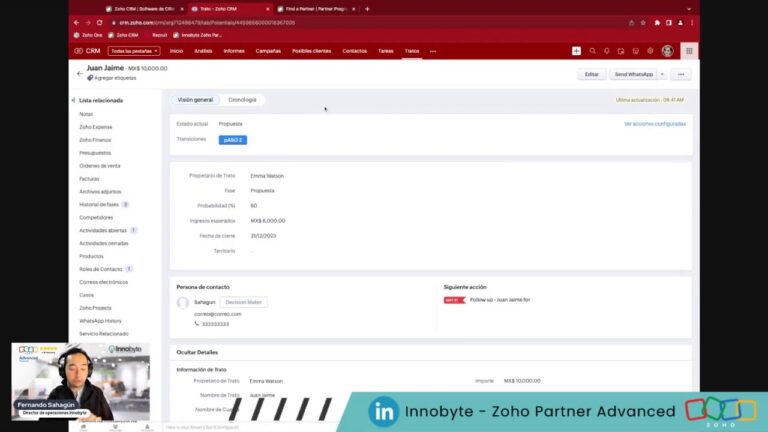Bookmark page with star icon in address bar

(x=643, y=23)
